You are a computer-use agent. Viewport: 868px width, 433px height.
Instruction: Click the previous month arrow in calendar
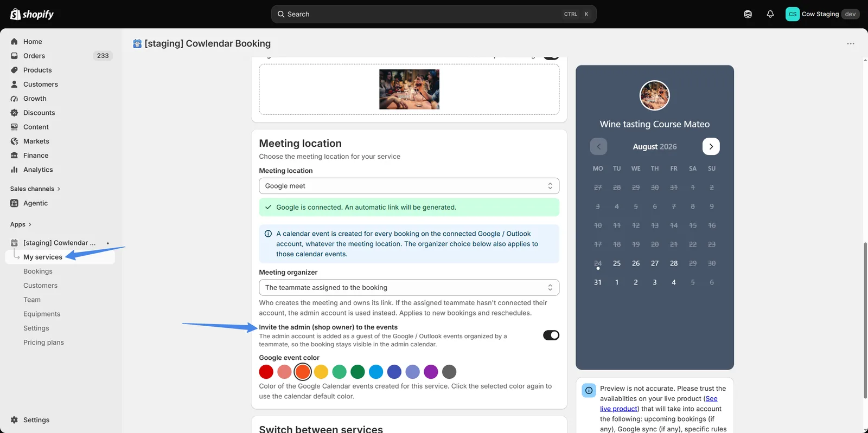coord(598,146)
